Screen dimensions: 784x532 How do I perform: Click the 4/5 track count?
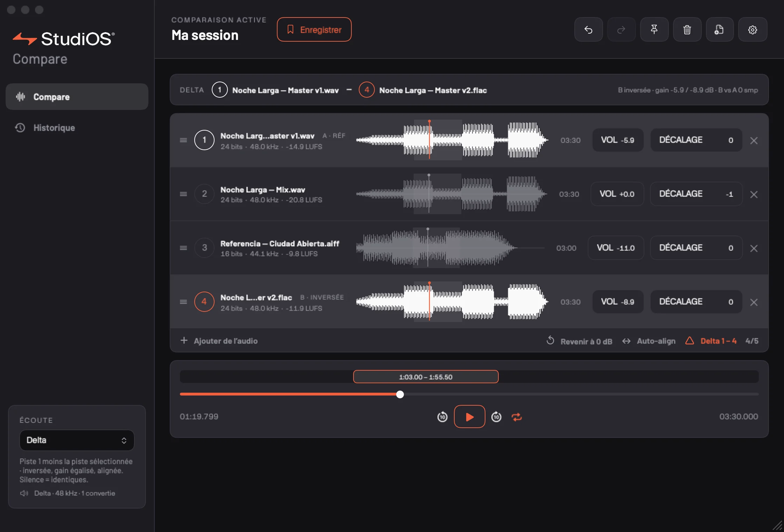click(x=752, y=341)
